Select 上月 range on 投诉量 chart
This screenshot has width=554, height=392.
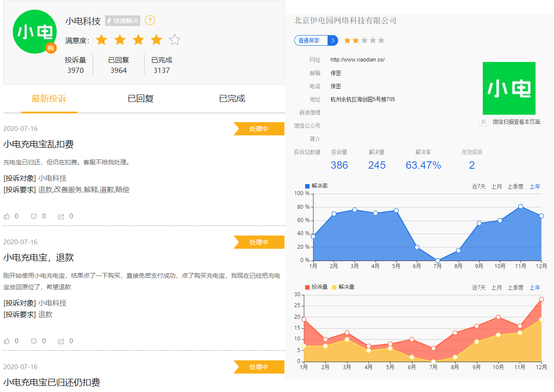click(497, 288)
